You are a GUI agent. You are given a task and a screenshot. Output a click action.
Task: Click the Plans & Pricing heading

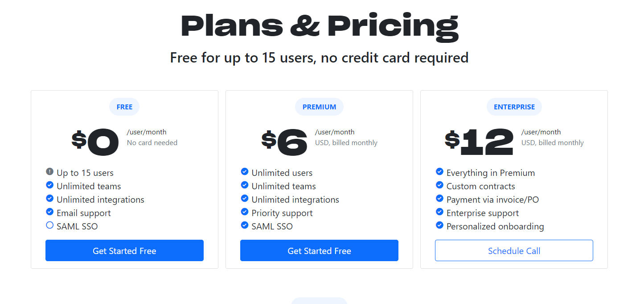[319, 26]
